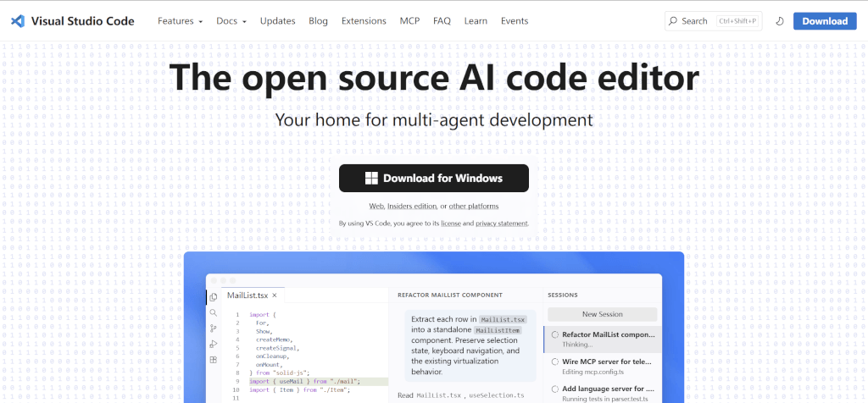
Task: Click the code line 'from "solid-js"'
Action: click(280, 373)
